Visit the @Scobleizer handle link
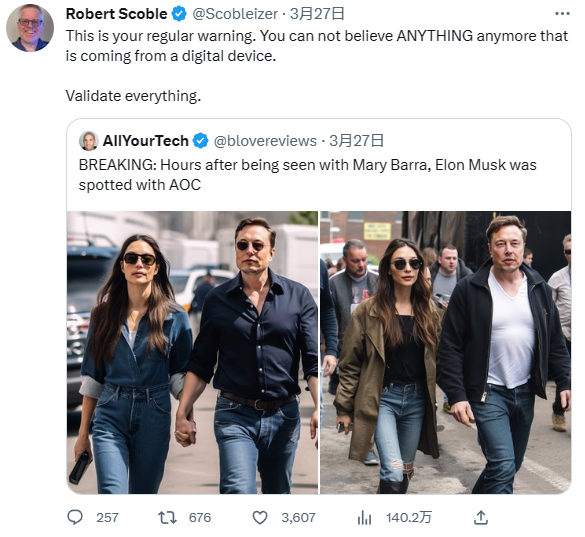The image size is (585, 537). [x=235, y=14]
